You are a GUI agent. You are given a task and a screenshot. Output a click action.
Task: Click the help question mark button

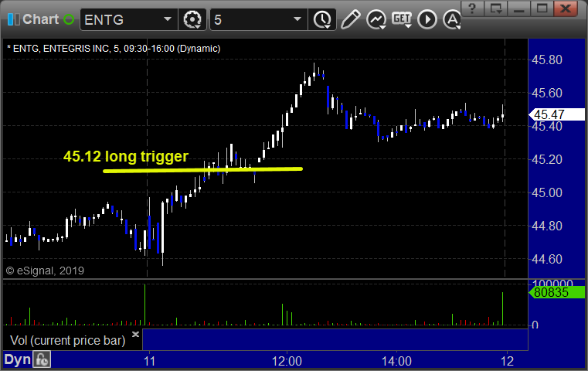click(x=472, y=8)
